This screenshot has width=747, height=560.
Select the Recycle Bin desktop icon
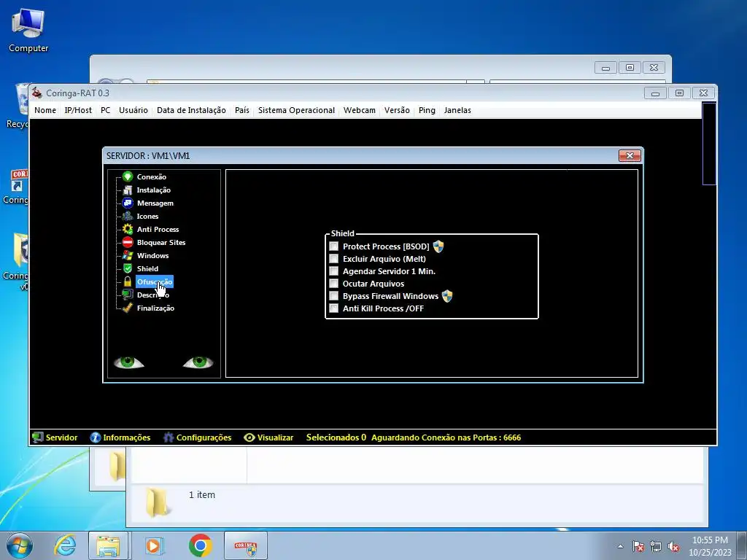pos(18,106)
